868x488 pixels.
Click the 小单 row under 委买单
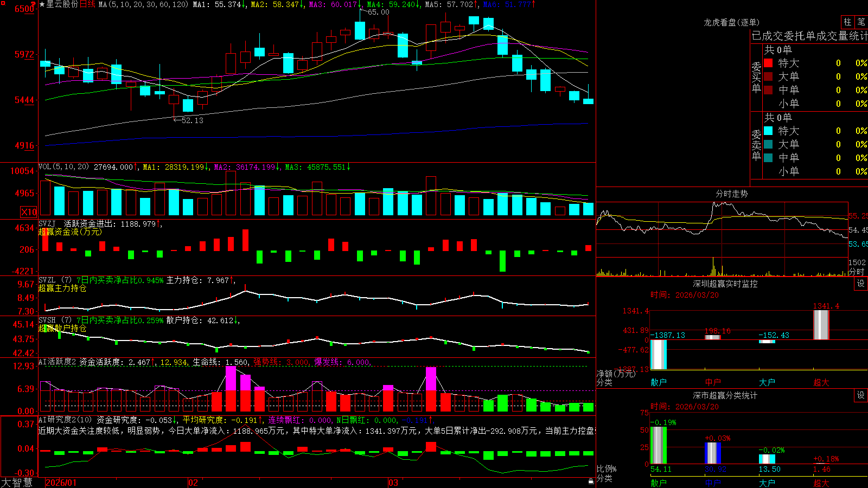[x=815, y=104]
